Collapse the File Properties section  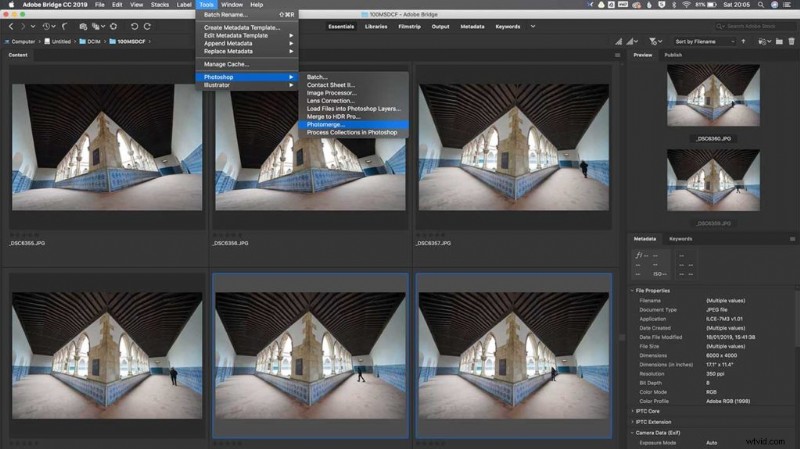coord(632,290)
